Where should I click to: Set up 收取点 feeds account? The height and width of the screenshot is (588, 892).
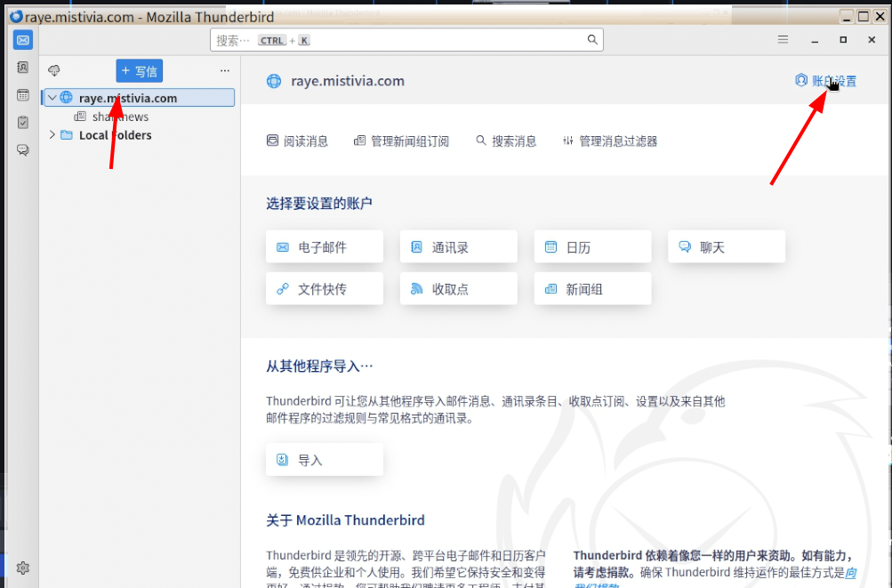459,289
